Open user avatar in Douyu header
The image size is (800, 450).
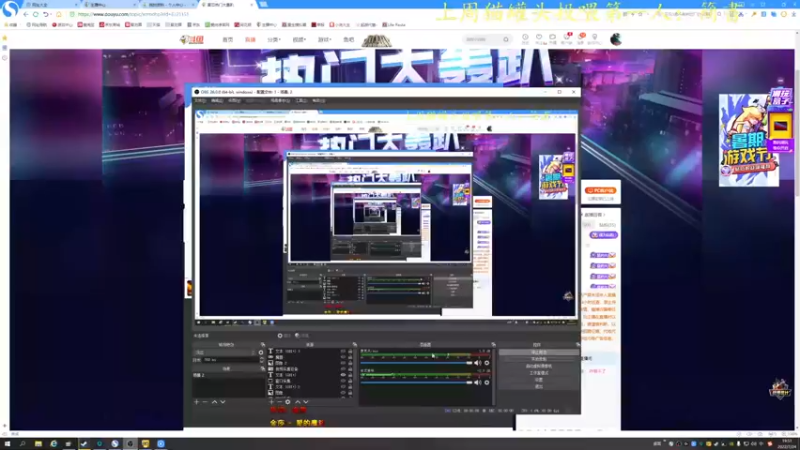616,39
